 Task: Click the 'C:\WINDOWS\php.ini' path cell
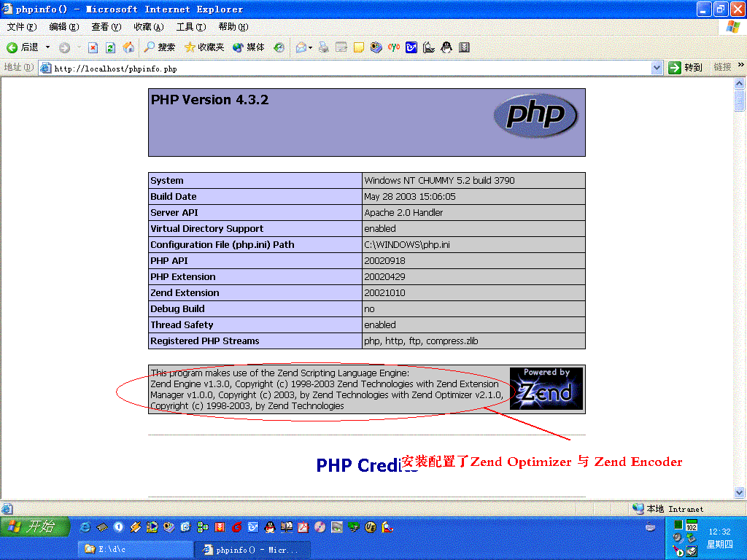point(473,245)
